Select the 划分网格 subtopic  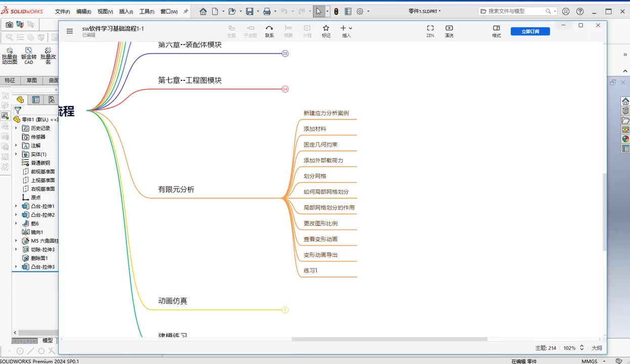[315, 176]
